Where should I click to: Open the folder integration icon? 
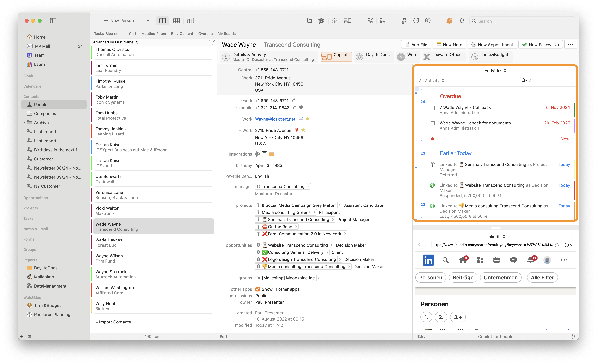[x=272, y=154]
